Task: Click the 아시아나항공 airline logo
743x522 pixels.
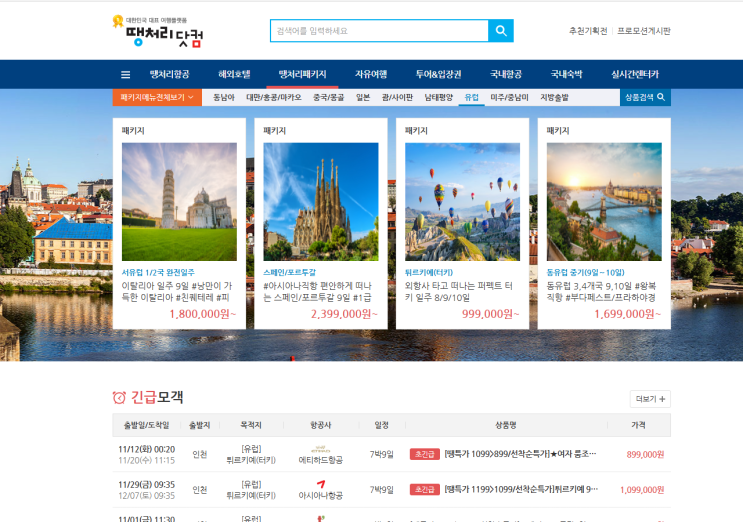Action: pyautogui.click(x=321, y=484)
